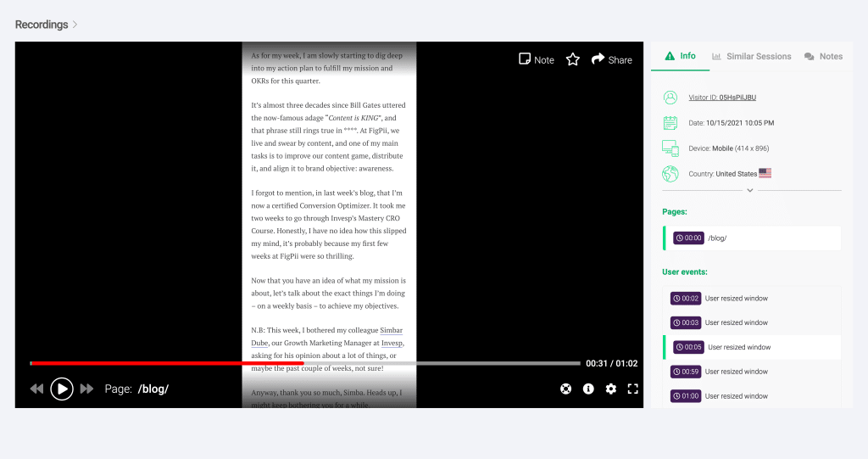Image resolution: width=868 pixels, height=459 pixels.
Task: Click the Invesp link in recording
Action: [392, 343]
